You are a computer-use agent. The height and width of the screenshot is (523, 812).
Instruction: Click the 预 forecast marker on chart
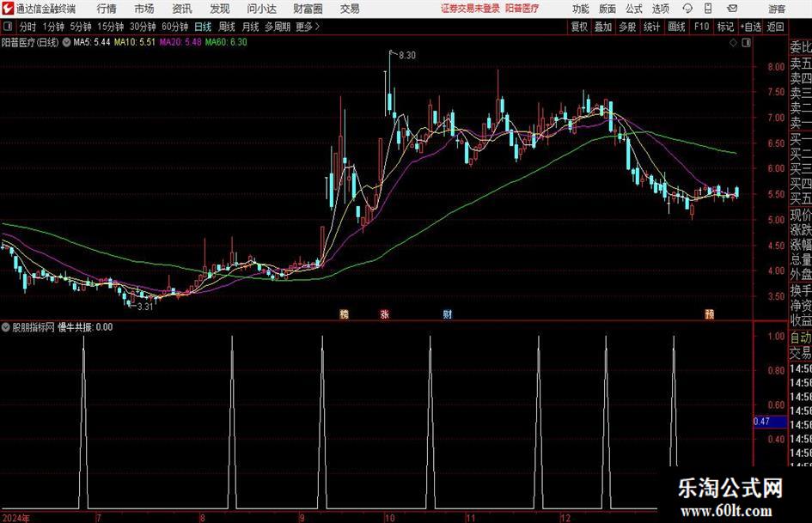[710, 313]
